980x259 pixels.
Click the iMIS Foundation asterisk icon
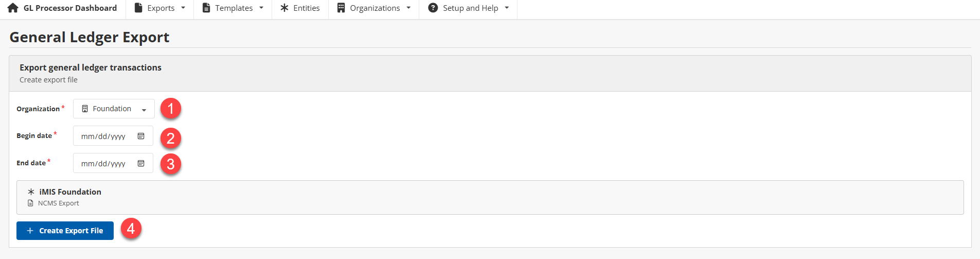click(x=31, y=192)
